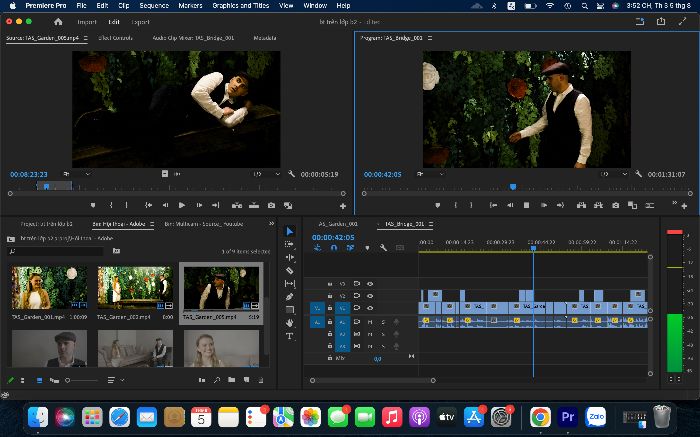Viewport: 700px width, 437px height.
Task: Open the Home screen icon
Action: click(x=58, y=21)
